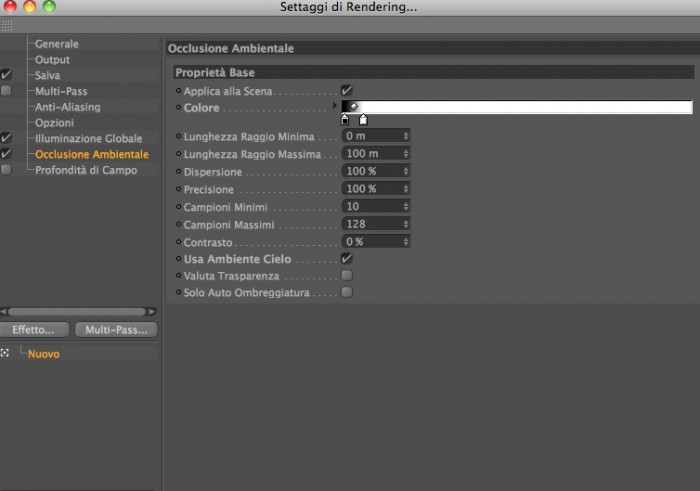Screen dimensions: 700x491
Task: Select the Nuovo render setting
Action: 43,354
